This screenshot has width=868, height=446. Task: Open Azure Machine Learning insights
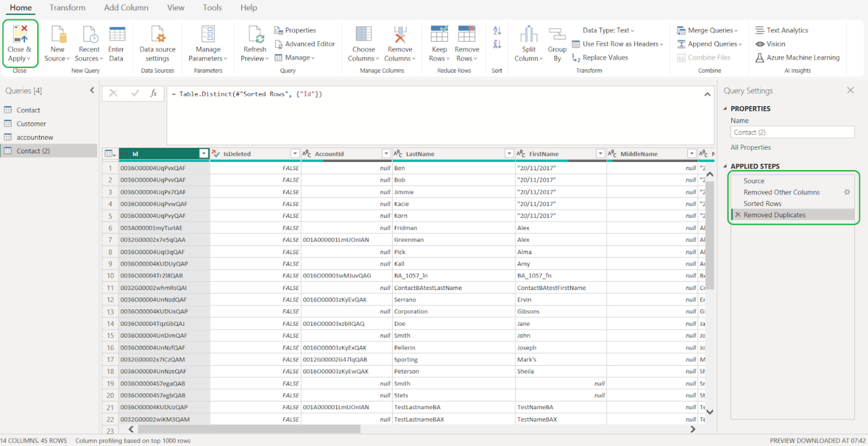[x=797, y=57]
